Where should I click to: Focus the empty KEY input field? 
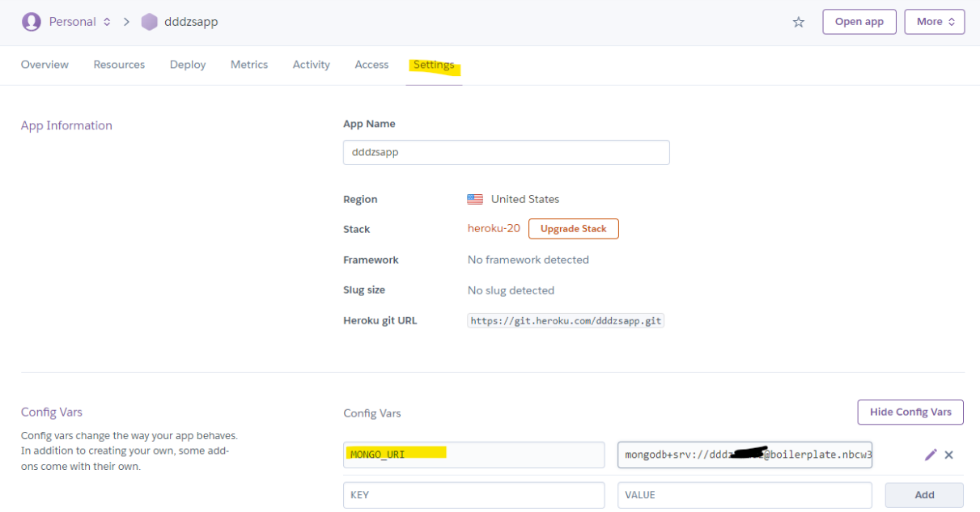474,495
